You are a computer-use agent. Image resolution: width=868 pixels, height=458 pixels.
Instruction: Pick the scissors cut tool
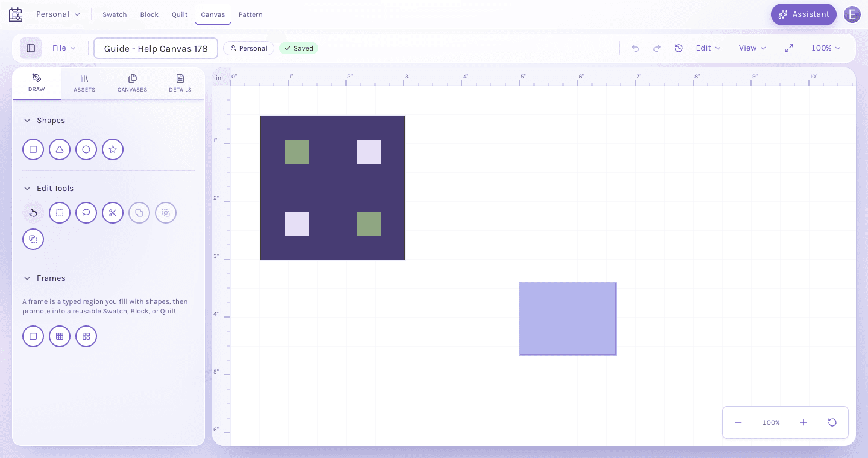point(113,213)
